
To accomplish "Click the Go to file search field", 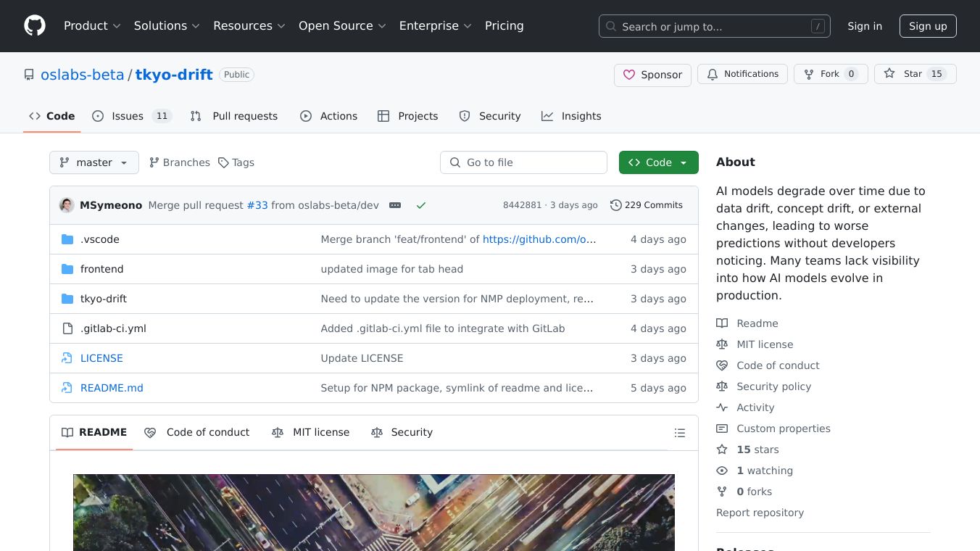I will click(x=523, y=162).
